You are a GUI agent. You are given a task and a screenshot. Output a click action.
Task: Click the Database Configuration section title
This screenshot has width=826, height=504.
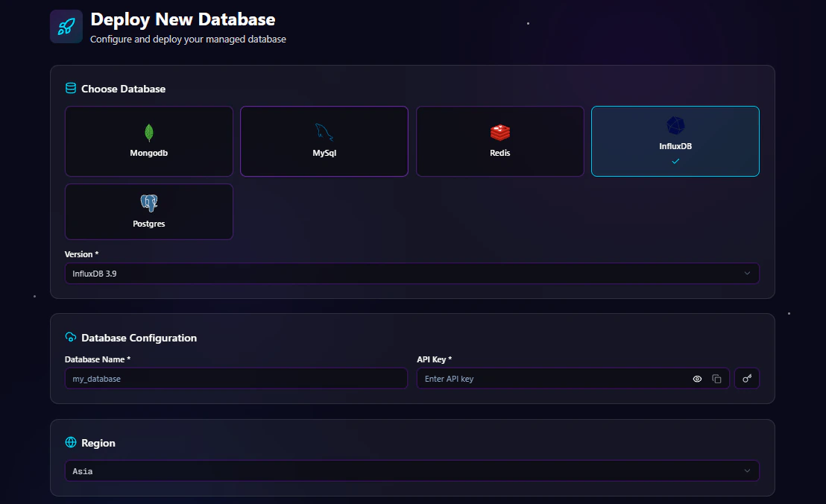[x=139, y=338]
